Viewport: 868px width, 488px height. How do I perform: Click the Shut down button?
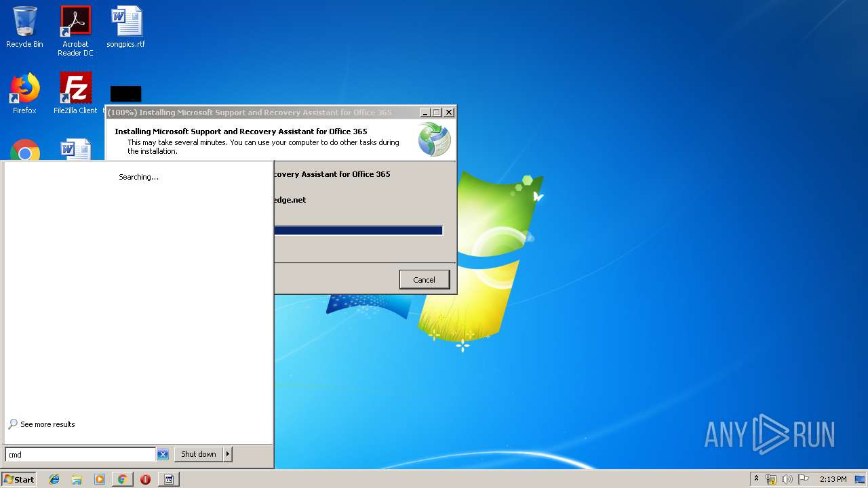pyautogui.click(x=199, y=454)
